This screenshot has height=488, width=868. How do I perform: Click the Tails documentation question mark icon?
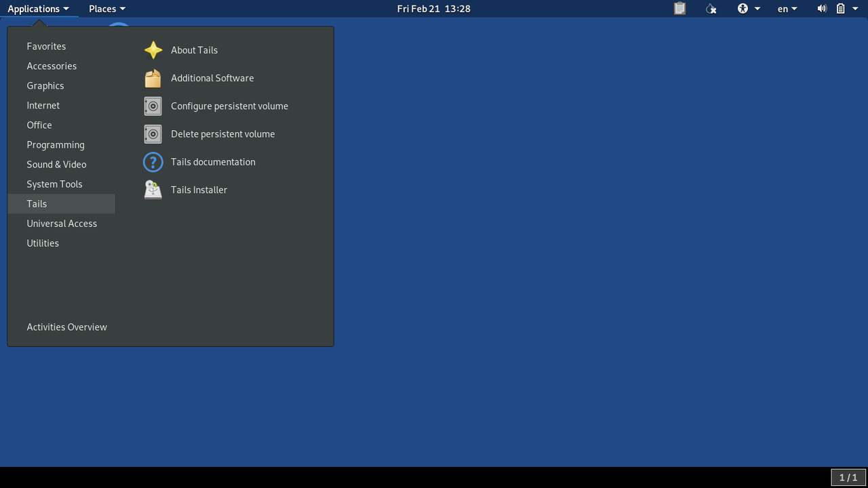pyautogui.click(x=153, y=162)
